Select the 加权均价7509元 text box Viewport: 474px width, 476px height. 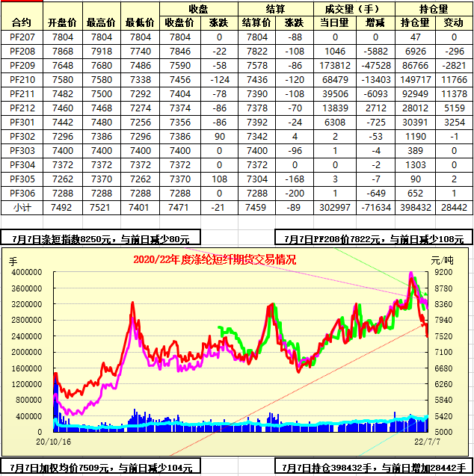(x=102, y=468)
